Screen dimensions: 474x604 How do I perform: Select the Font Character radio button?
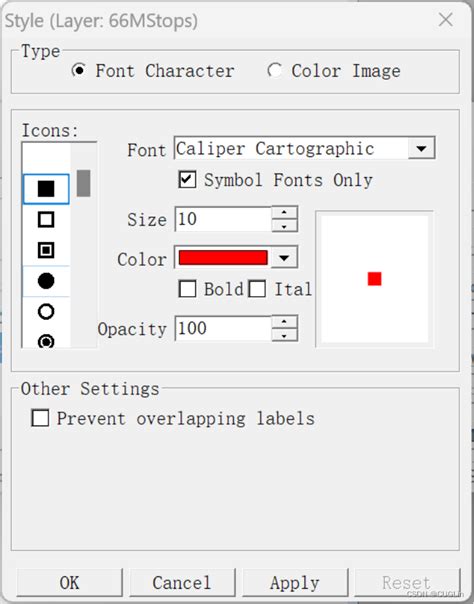coord(79,70)
